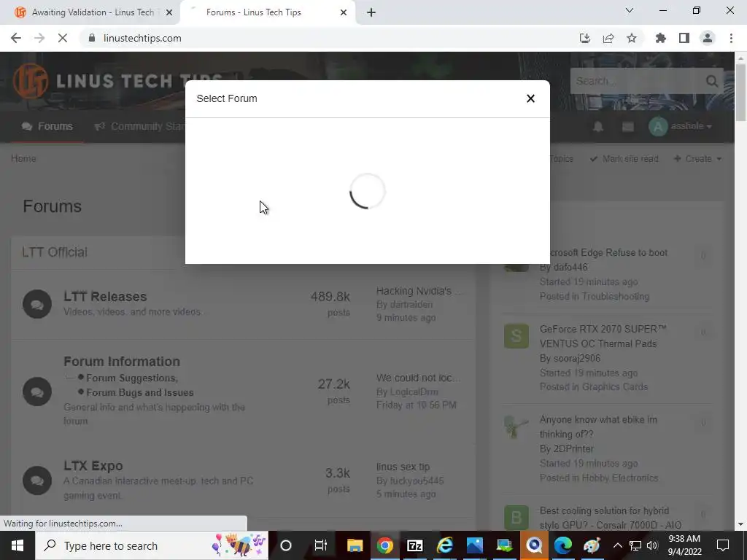Viewport: 747px width, 560px height.
Task: Click the taskbar search box
Action: tap(152, 545)
